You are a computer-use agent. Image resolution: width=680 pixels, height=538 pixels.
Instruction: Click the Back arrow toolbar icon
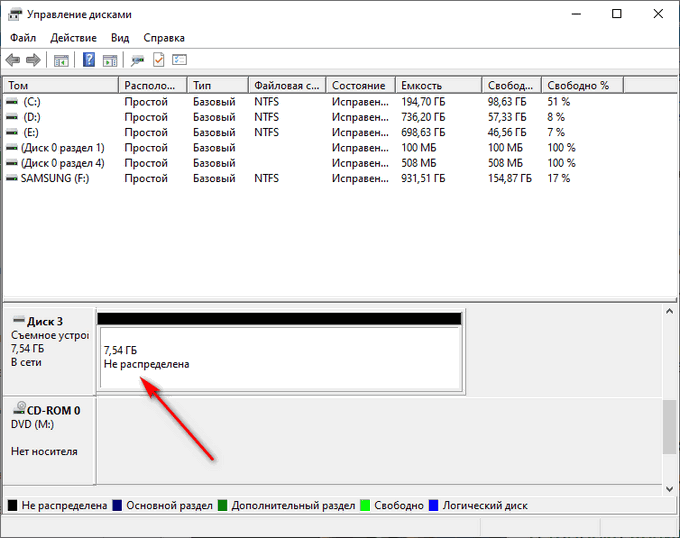pyautogui.click(x=13, y=60)
